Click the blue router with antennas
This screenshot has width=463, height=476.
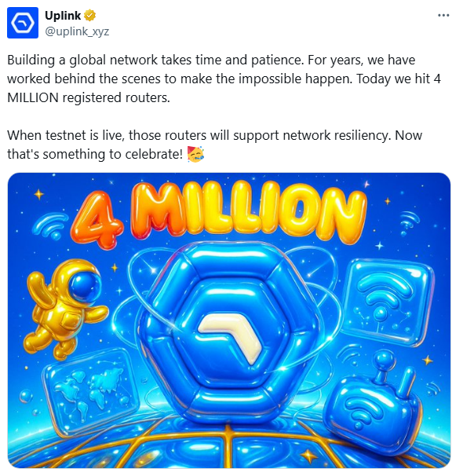(374, 405)
